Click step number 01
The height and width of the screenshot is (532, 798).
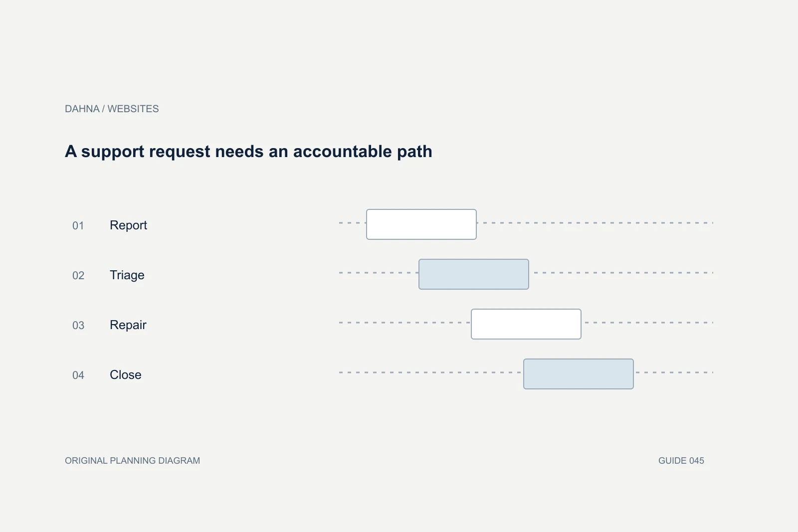tap(78, 226)
